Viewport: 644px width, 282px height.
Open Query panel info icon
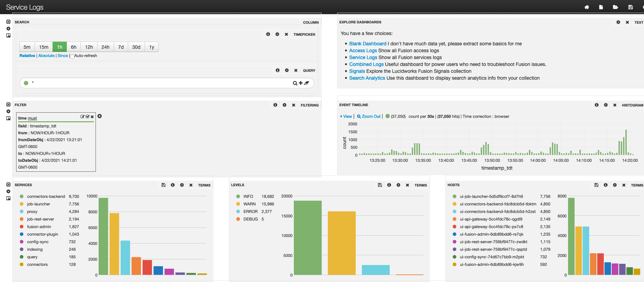click(278, 70)
